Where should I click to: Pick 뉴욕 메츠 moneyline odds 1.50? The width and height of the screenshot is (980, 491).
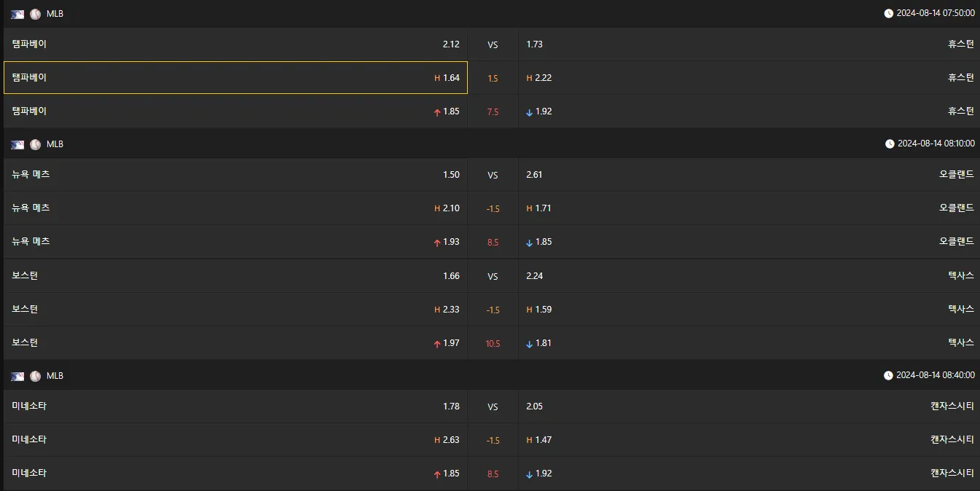click(235, 175)
